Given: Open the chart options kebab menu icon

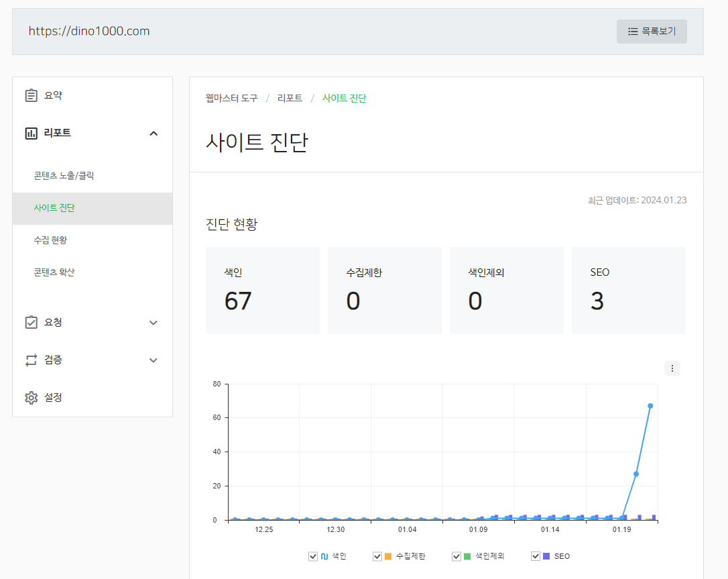Looking at the screenshot, I should click(x=672, y=368).
